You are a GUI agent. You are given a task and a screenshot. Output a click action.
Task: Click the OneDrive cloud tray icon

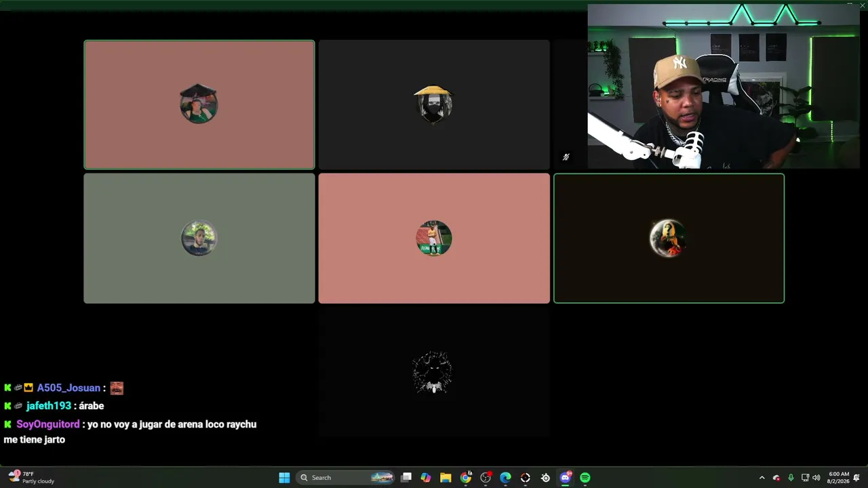776,478
